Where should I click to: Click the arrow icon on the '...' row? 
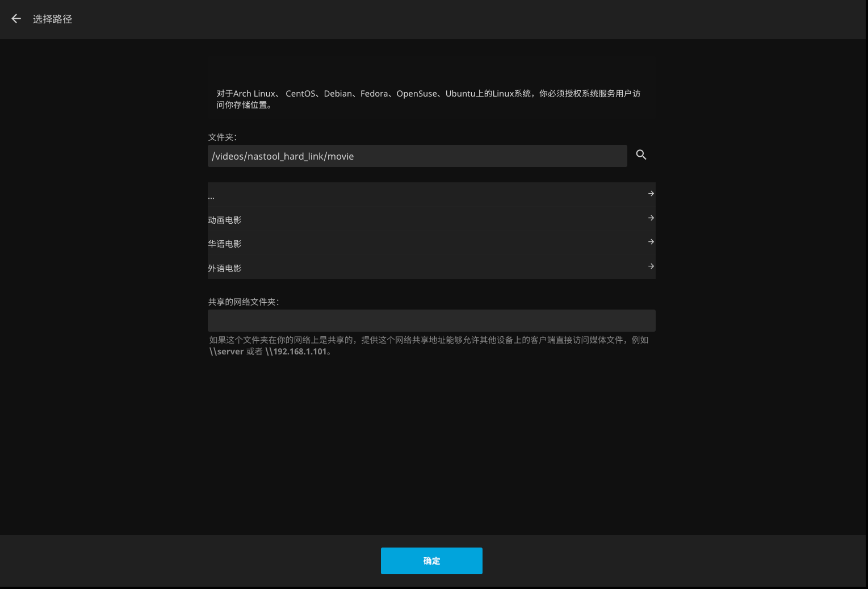pos(651,194)
